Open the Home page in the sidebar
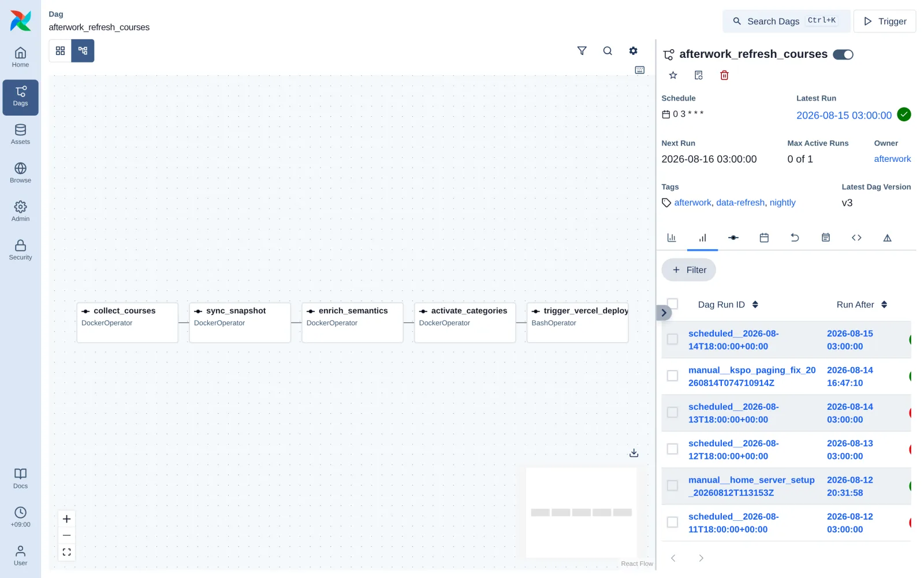 click(20, 58)
